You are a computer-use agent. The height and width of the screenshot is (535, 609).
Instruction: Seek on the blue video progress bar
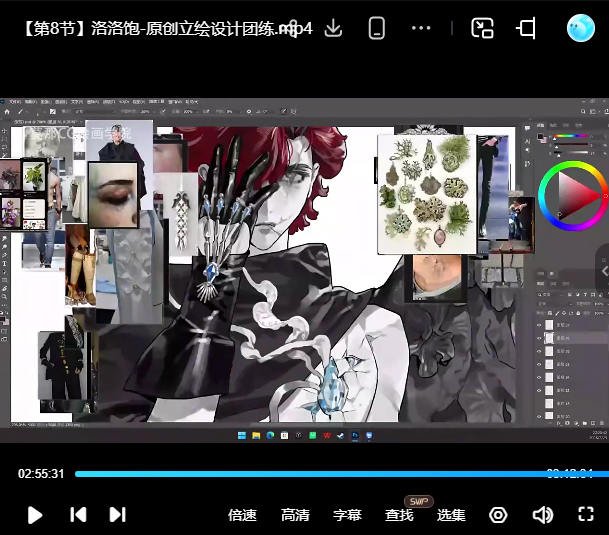coord(300,474)
